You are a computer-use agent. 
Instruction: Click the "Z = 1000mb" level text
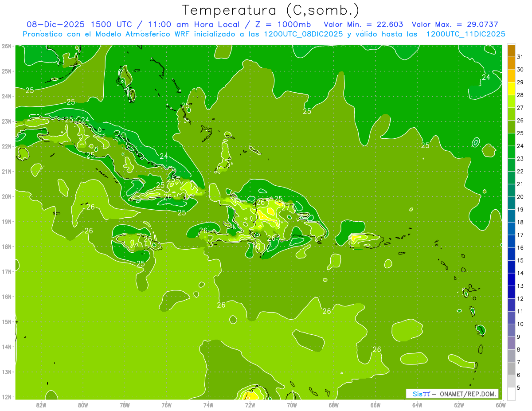coord(281,24)
